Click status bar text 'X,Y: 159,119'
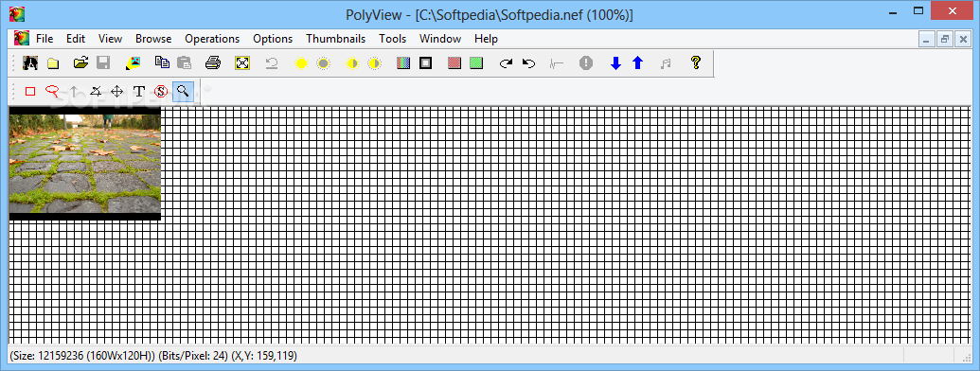This screenshot has width=980, height=371. [x=264, y=356]
